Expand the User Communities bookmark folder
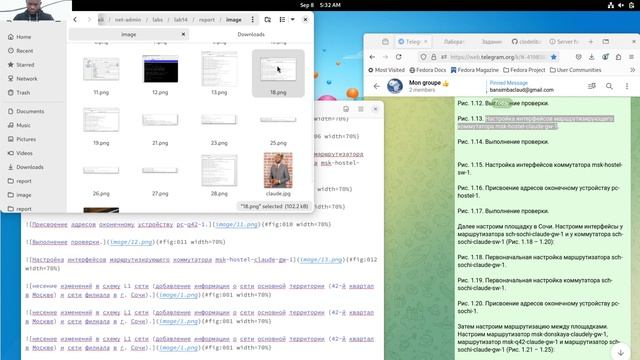Viewport: 640px width, 360px height. [x=576, y=70]
